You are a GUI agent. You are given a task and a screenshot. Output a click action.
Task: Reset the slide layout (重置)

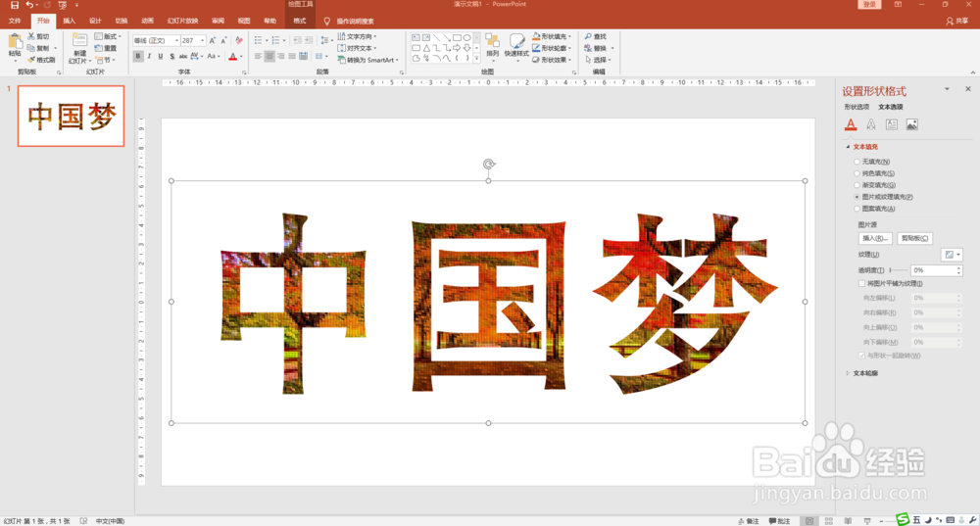[x=106, y=48]
